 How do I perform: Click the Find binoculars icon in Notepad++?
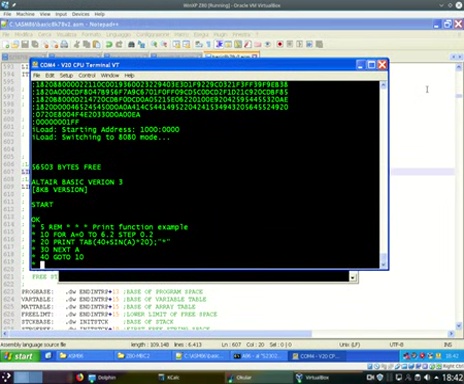131,44
